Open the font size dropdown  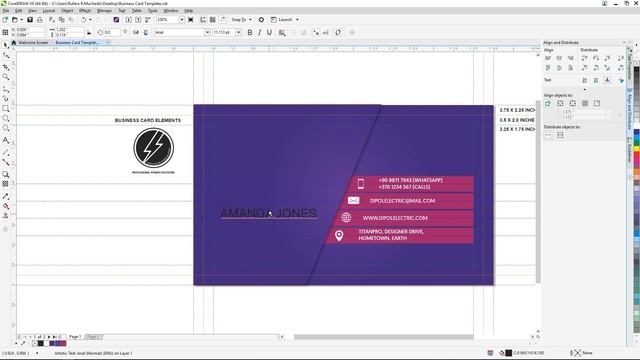click(238, 32)
